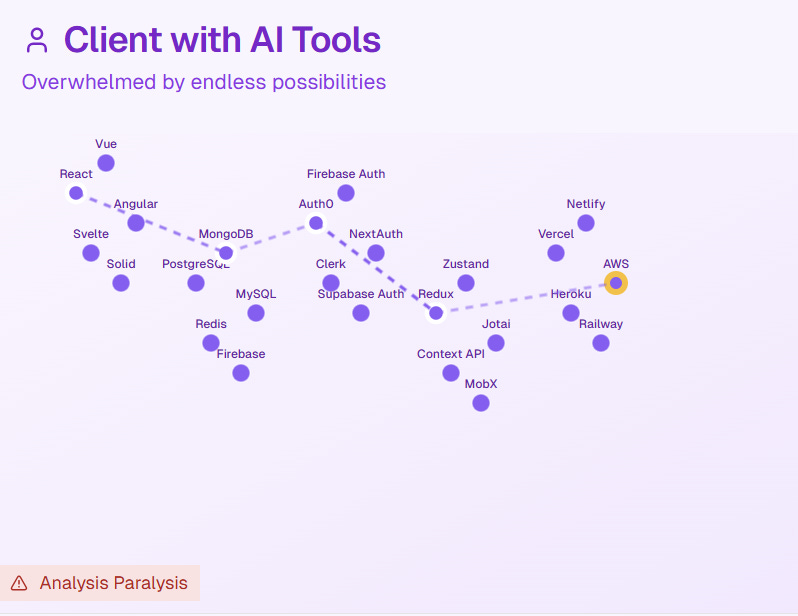Click the PostgreSQL node dot
This screenshot has height=616, width=798.
[x=196, y=283]
